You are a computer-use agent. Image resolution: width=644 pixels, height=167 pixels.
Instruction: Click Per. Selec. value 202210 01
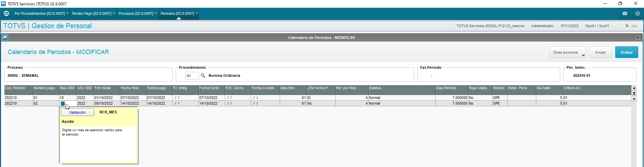582,76
